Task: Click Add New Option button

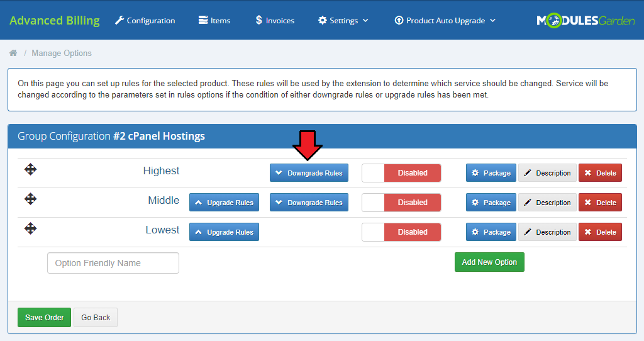Action: [489, 262]
